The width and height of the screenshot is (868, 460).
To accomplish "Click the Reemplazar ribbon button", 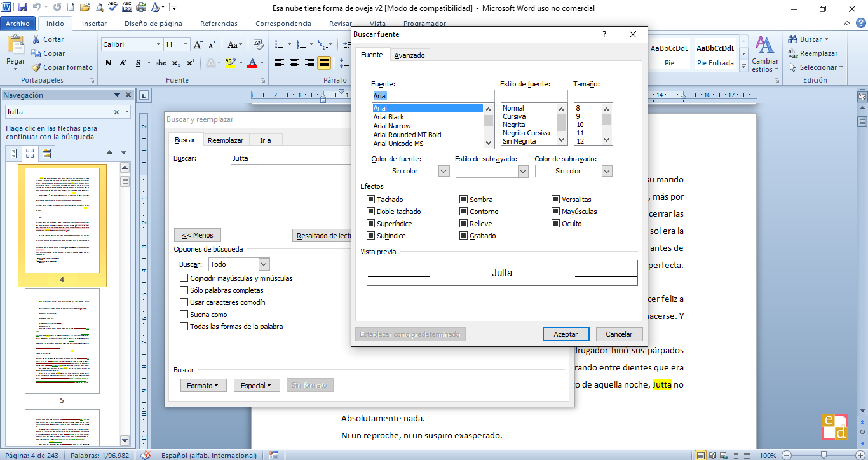I will 813,53.
